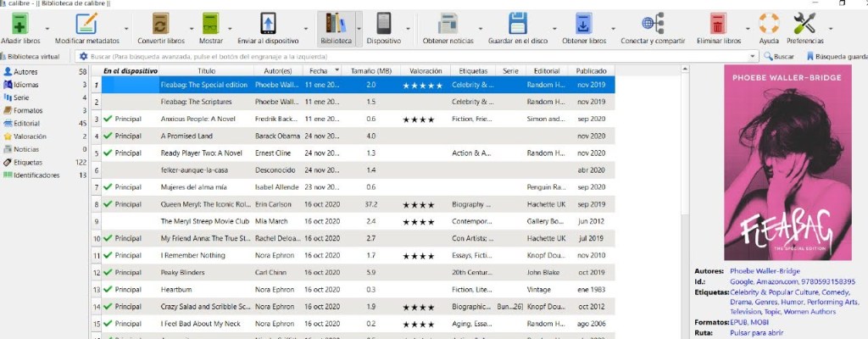
Task: Expand the dropdown arrow beside Añadir libros
Action: 46,29
